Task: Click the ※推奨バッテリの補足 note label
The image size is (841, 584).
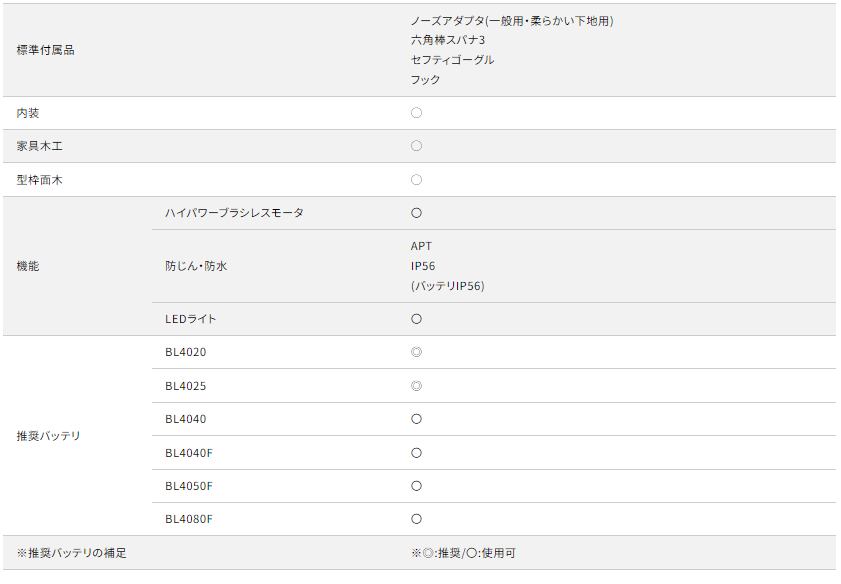Action: [x=71, y=553]
